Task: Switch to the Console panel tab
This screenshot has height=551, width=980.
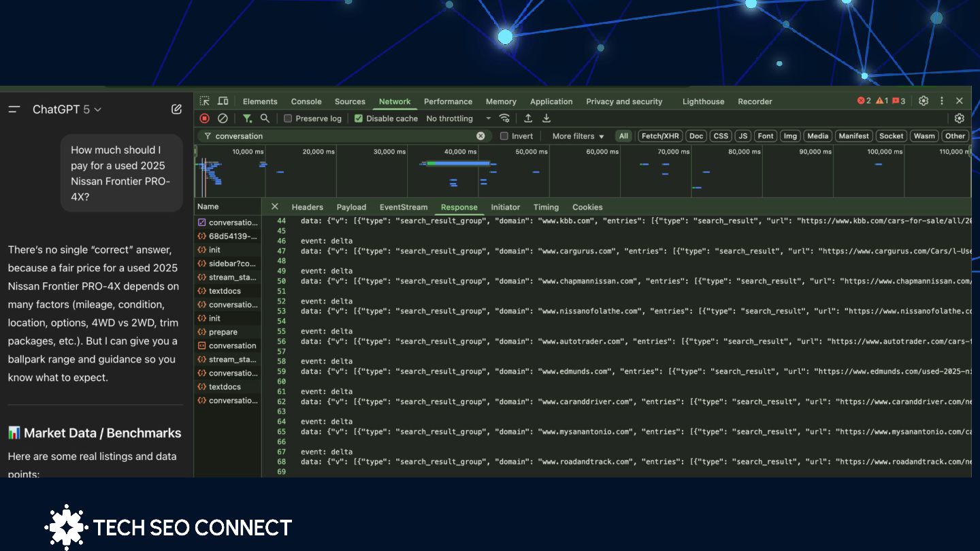Action: [306, 101]
